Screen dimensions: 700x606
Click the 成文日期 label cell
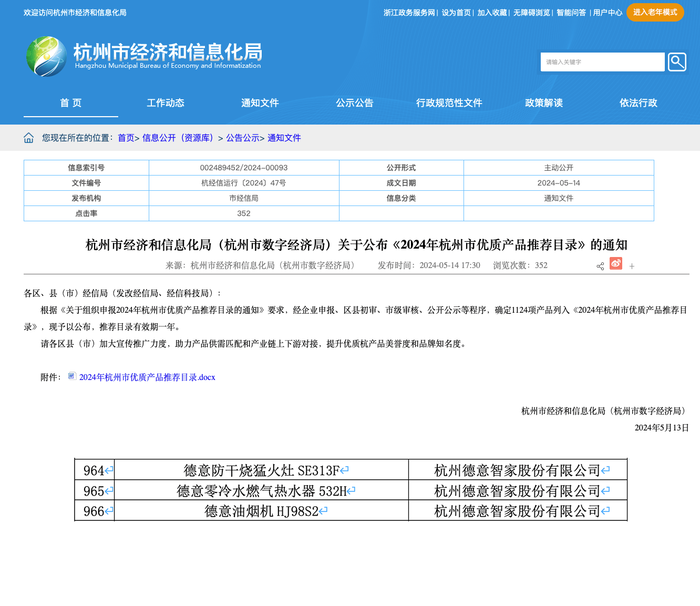tap(402, 183)
